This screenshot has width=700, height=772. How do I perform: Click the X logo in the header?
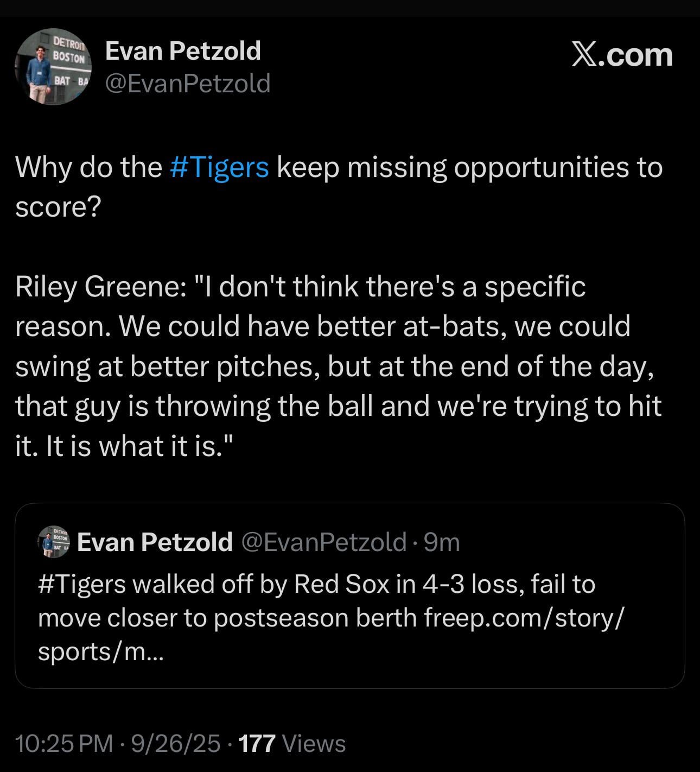tap(584, 55)
